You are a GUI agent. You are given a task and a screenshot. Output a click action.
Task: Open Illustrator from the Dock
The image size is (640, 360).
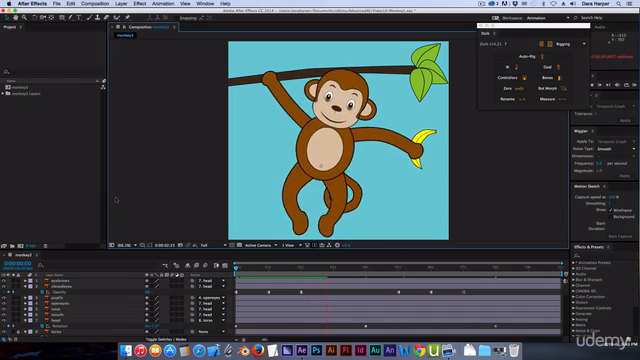331,350
